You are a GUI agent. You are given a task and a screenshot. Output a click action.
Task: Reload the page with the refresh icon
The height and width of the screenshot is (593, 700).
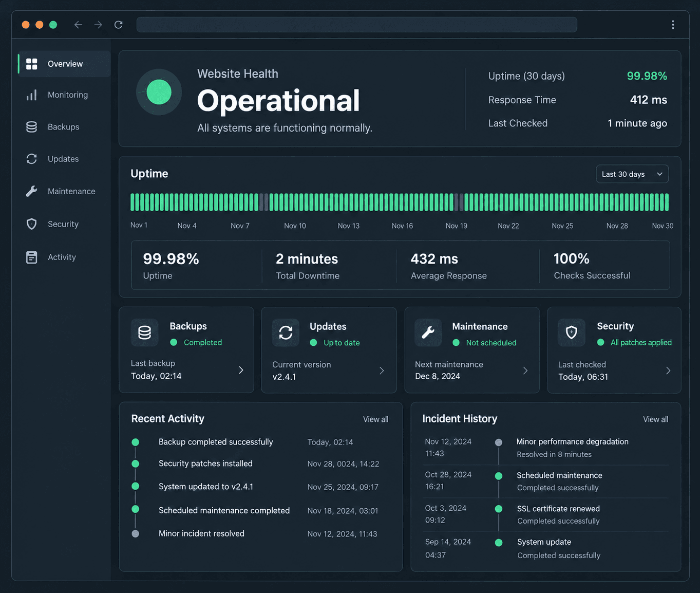click(x=119, y=25)
